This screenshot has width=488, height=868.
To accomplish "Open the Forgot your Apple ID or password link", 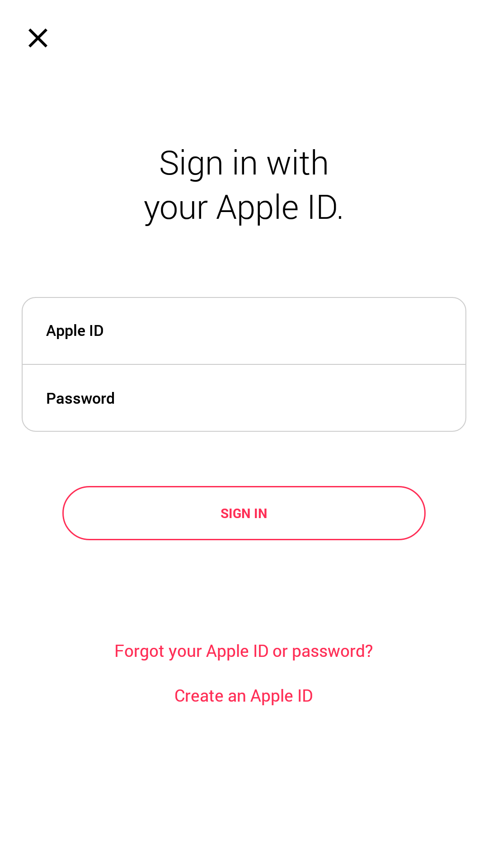I will 244,651.
